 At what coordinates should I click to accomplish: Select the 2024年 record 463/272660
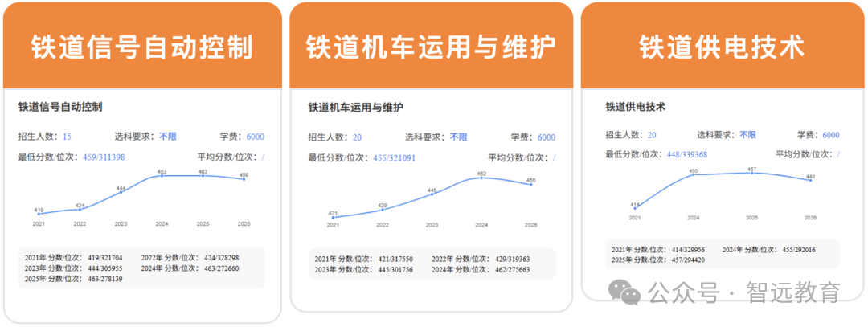[190, 268]
